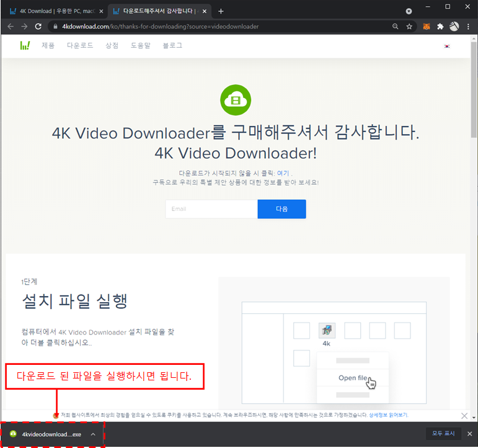The image size is (478, 448).
Task: Go back with the browser back arrow
Action: 11,27
